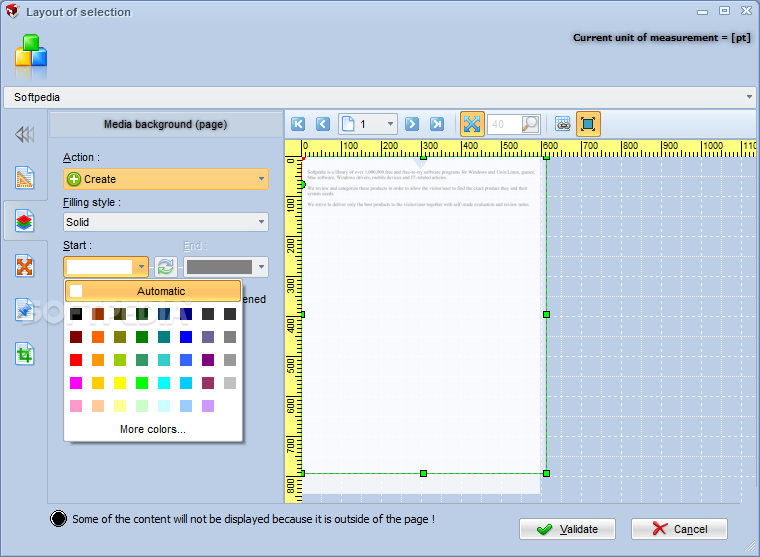Choose the dark green swatch
The height and width of the screenshot is (557, 760).
142,314
